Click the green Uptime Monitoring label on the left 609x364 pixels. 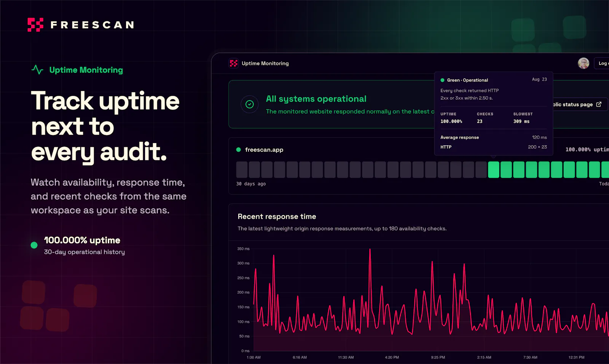86,70
